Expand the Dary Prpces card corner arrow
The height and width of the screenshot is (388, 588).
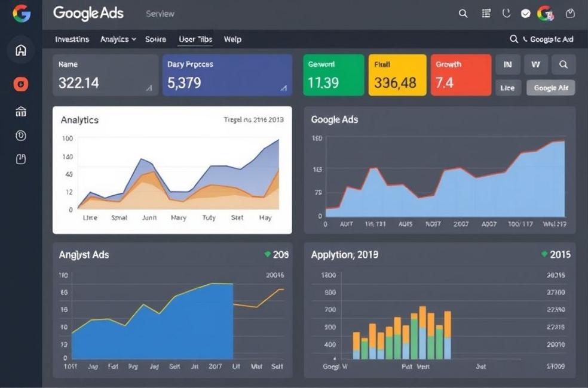coord(284,88)
